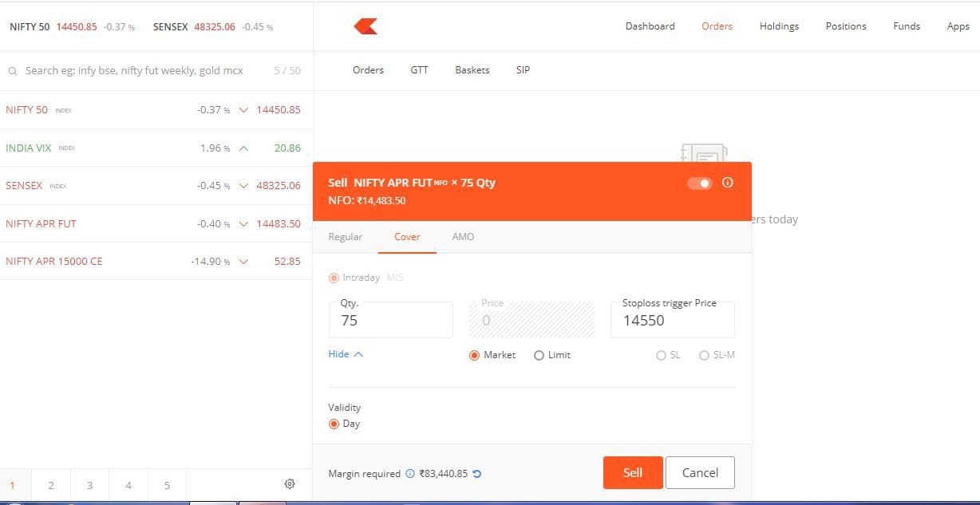Switch to the AMO order tab
The height and width of the screenshot is (505, 980).
pyautogui.click(x=463, y=237)
